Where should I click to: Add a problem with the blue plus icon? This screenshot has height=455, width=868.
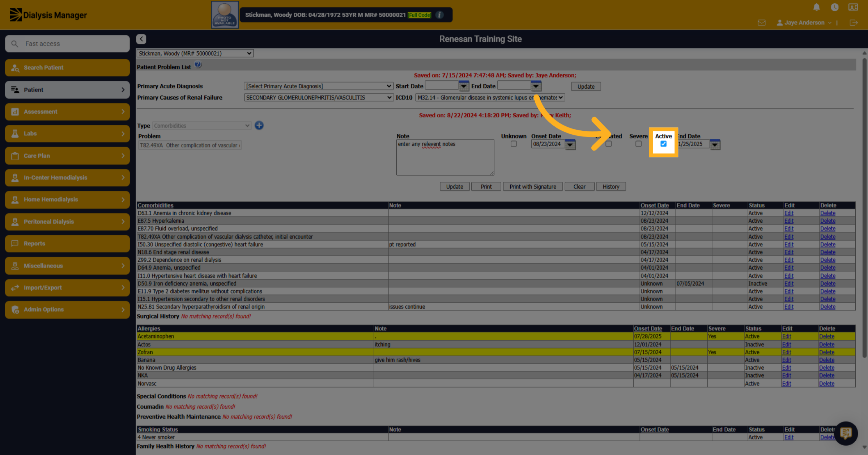(259, 125)
